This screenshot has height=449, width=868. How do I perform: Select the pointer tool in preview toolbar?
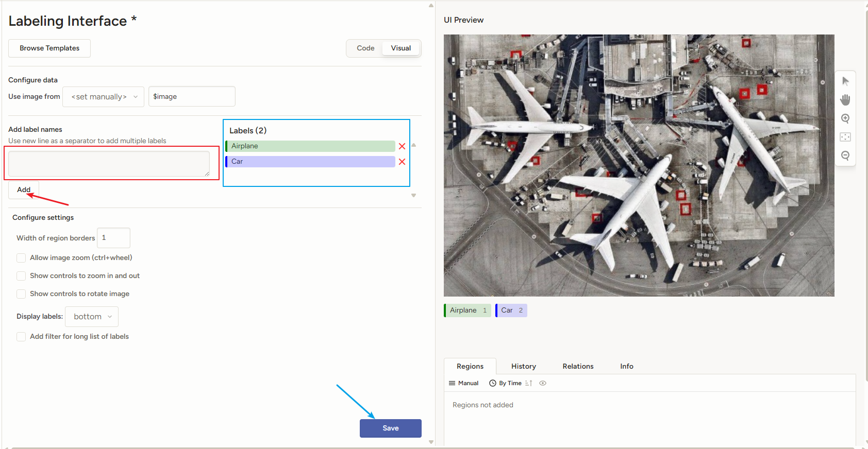(x=845, y=81)
